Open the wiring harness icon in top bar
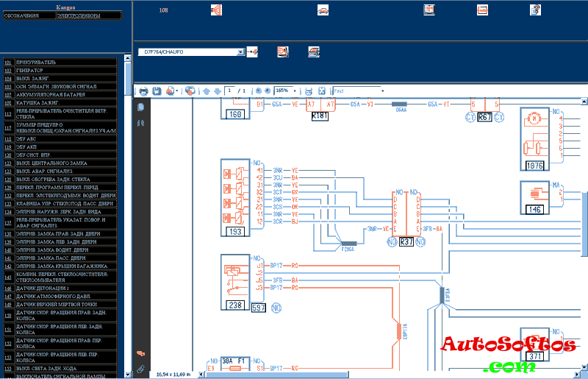 (216, 10)
